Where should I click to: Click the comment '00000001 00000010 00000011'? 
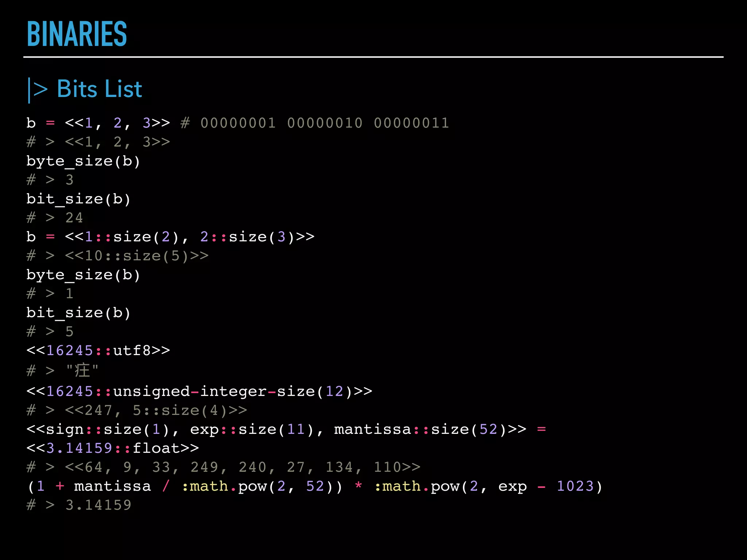325,123
